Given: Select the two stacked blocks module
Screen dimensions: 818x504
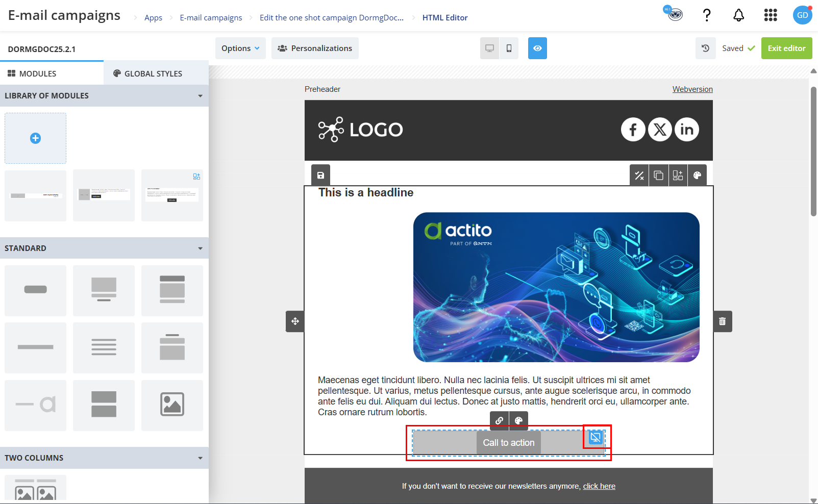Looking at the screenshot, I should click(104, 405).
